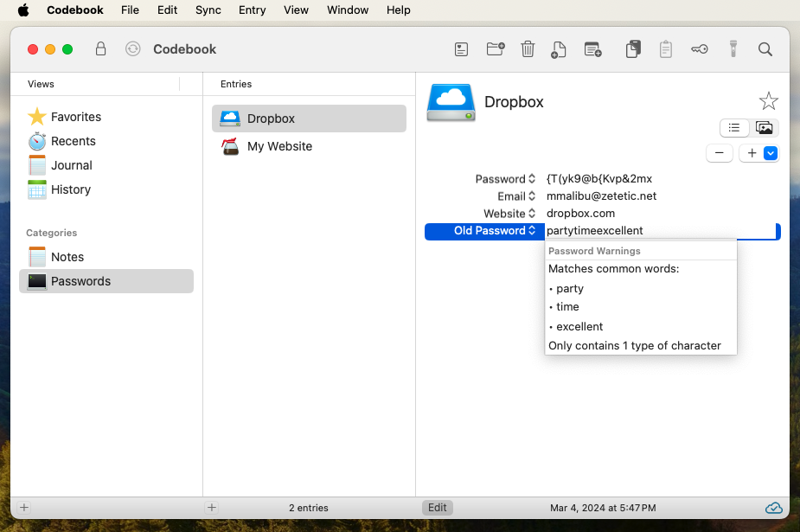The height and width of the screenshot is (532, 800).
Task: Click the 'party' common word warning
Action: [569, 289]
